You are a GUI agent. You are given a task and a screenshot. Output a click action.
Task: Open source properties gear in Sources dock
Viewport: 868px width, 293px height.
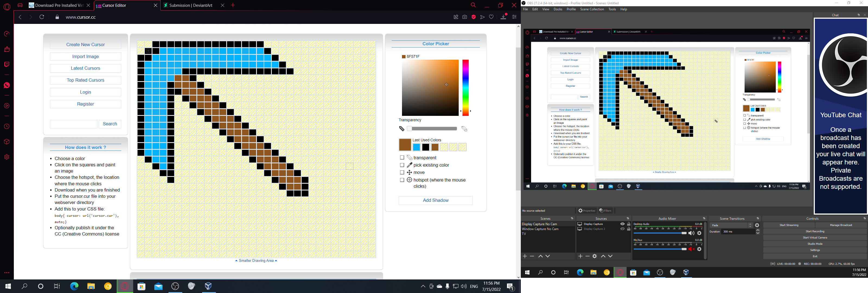pyautogui.click(x=595, y=256)
